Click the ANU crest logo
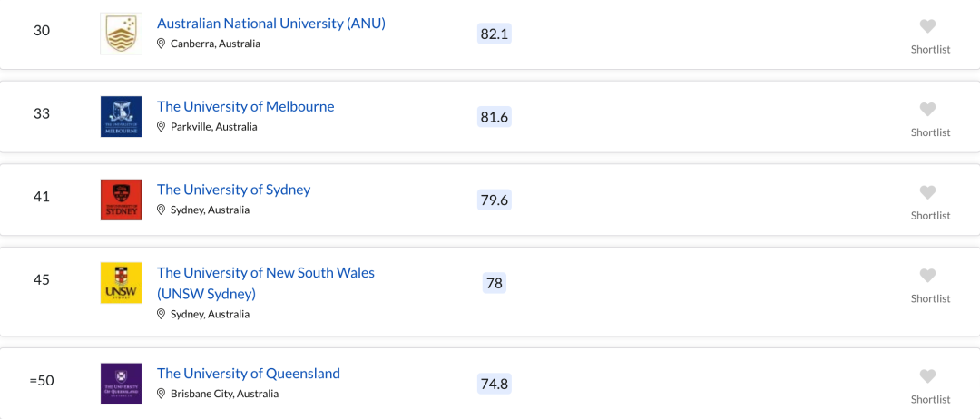 coord(122,34)
